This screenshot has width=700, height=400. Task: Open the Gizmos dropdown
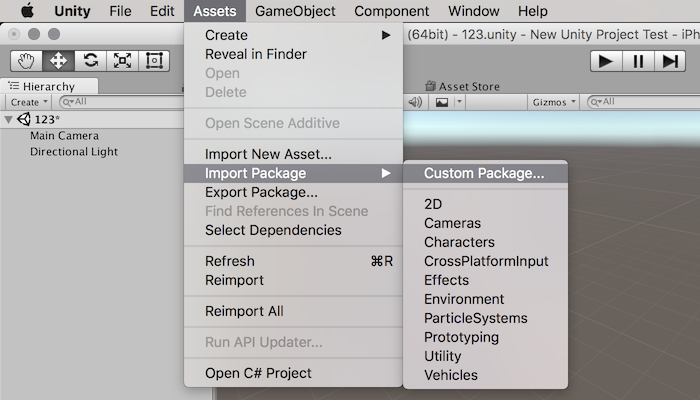(x=554, y=102)
